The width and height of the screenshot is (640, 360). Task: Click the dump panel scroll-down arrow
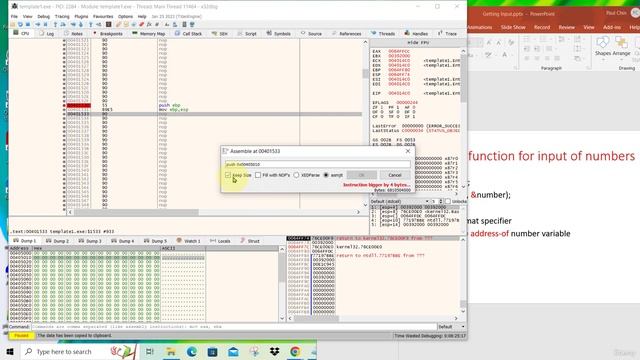pyautogui.click(x=282, y=318)
